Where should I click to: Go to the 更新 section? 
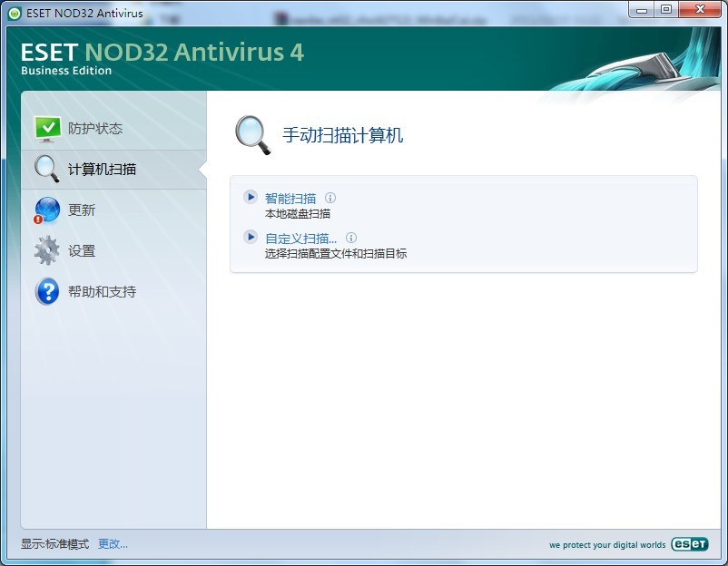point(82,210)
